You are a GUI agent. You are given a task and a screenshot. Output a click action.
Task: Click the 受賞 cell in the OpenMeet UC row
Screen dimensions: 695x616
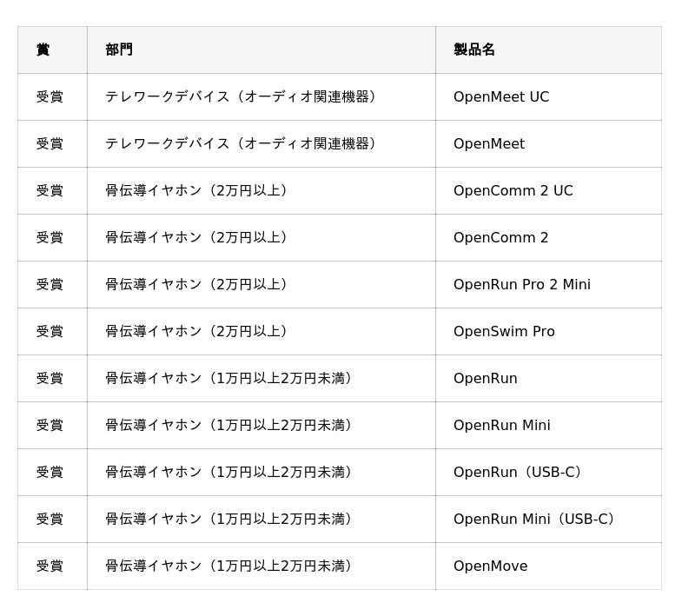tap(50, 96)
